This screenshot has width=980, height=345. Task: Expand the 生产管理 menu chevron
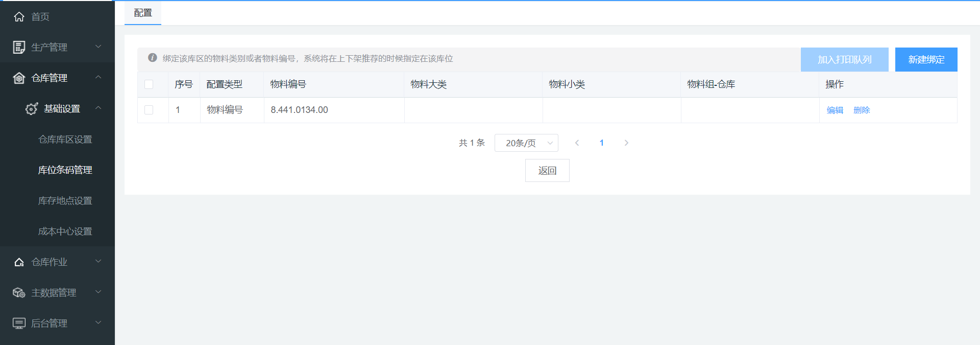coord(99,47)
